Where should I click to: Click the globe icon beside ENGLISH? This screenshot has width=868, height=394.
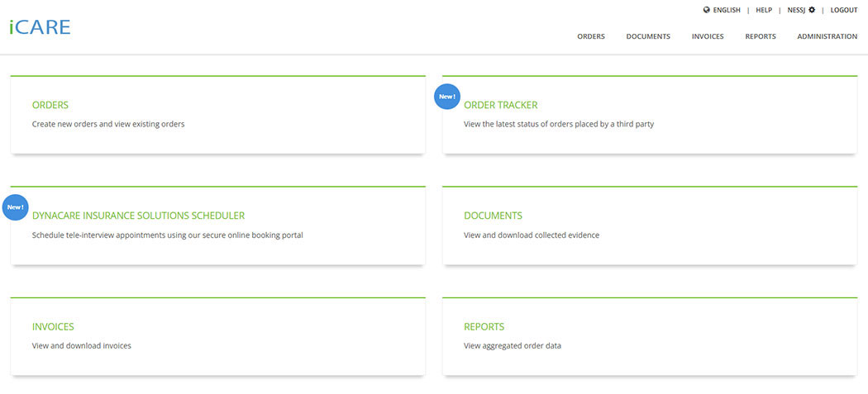click(x=707, y=10)
